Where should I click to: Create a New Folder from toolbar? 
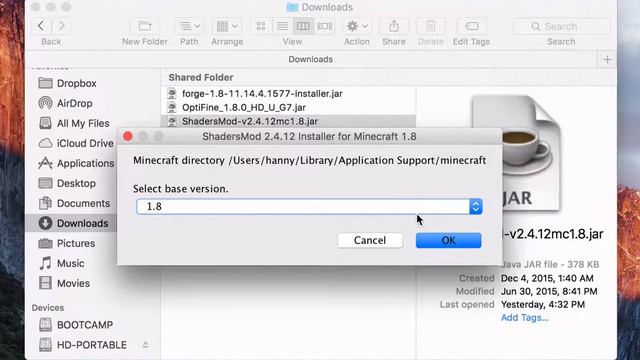144,26
